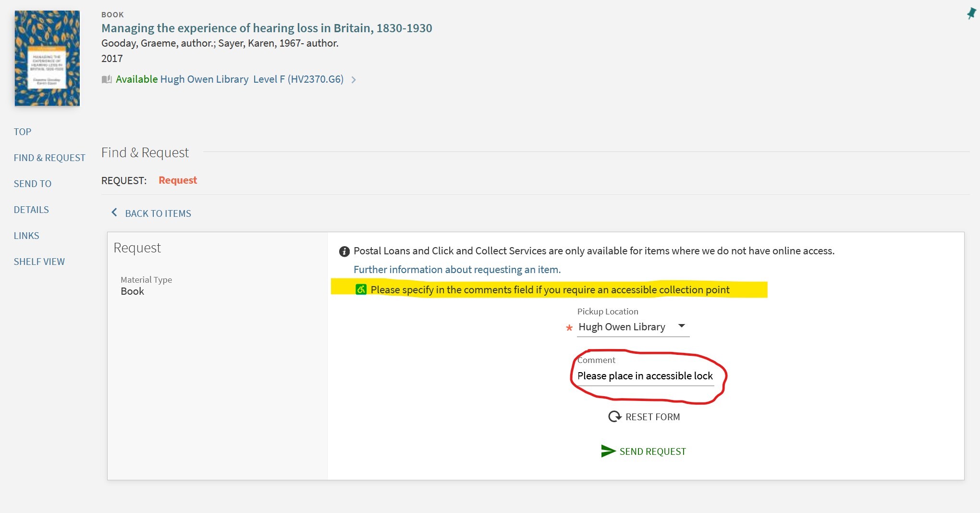Click the Comment text input field
This screenshot has height=513, width=980.
click(645, 376)
